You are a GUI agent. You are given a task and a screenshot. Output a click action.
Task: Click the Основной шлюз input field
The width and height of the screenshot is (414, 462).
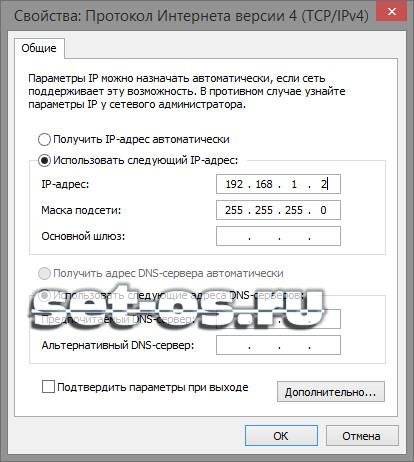278,236
